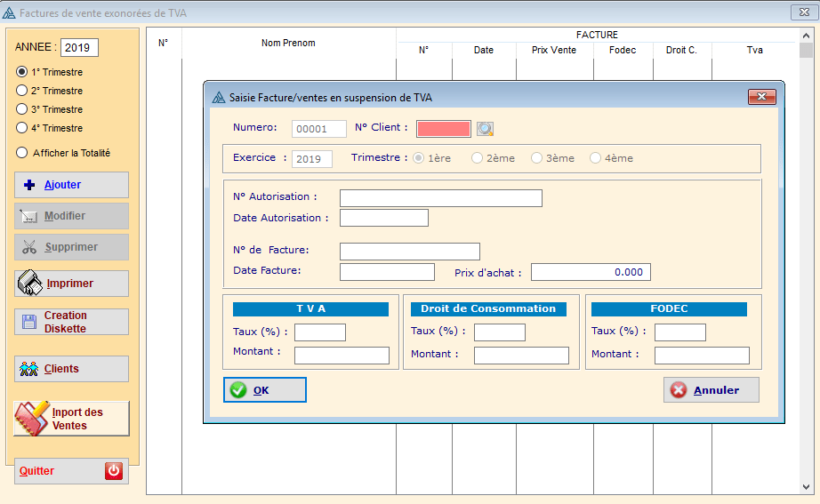Close the Factures de vente window

pos(804,12)
